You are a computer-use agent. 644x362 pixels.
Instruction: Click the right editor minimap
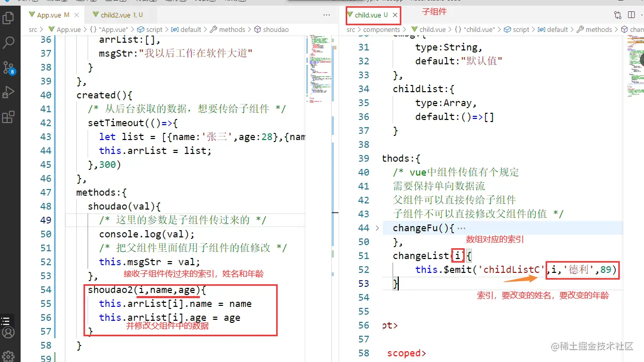635,67
